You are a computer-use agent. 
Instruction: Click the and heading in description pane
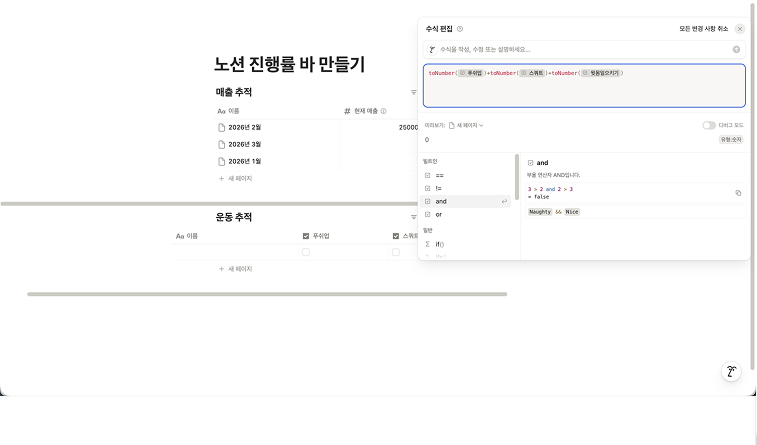542,163
